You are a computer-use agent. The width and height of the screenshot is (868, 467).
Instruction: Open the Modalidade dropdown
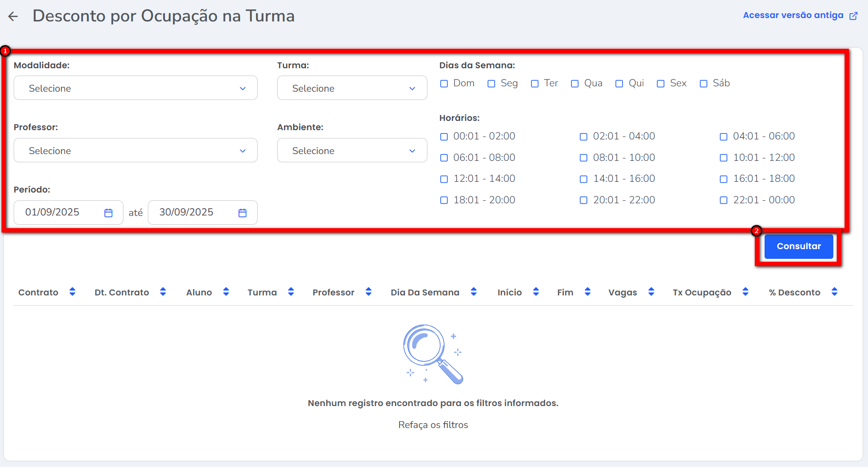pos(136,88)
